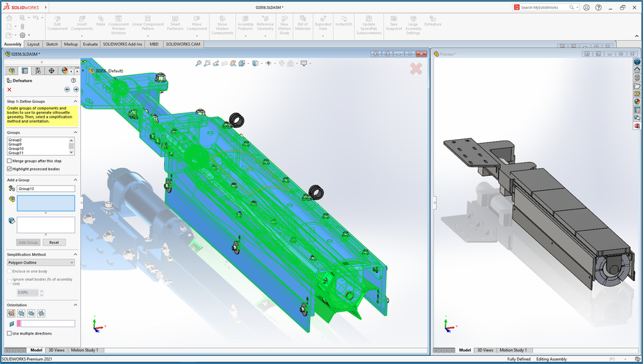Go to next Defeature step arrow

(x=76, y=89)
